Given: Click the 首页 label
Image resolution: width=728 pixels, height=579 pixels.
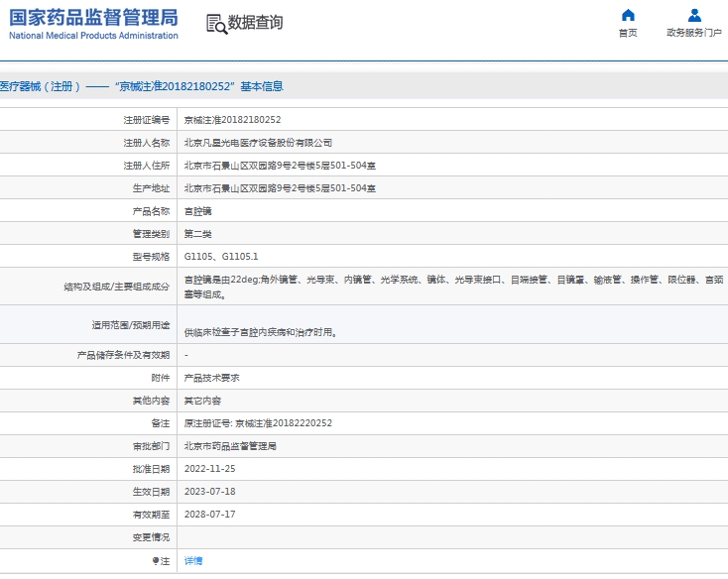Looking at the screenshot, I should click(628, 33).
